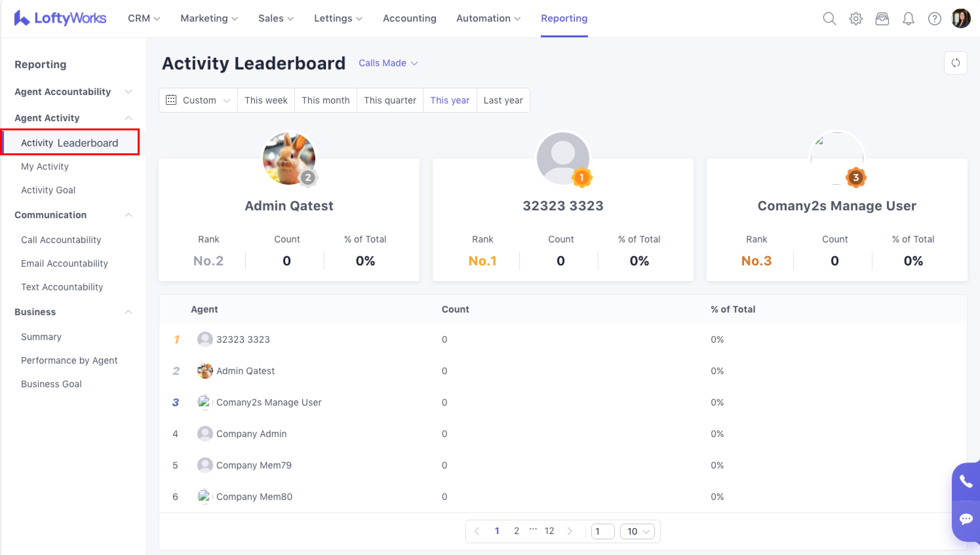
Task: Click the LoftyWorks logo
Action: pos(60,18)
